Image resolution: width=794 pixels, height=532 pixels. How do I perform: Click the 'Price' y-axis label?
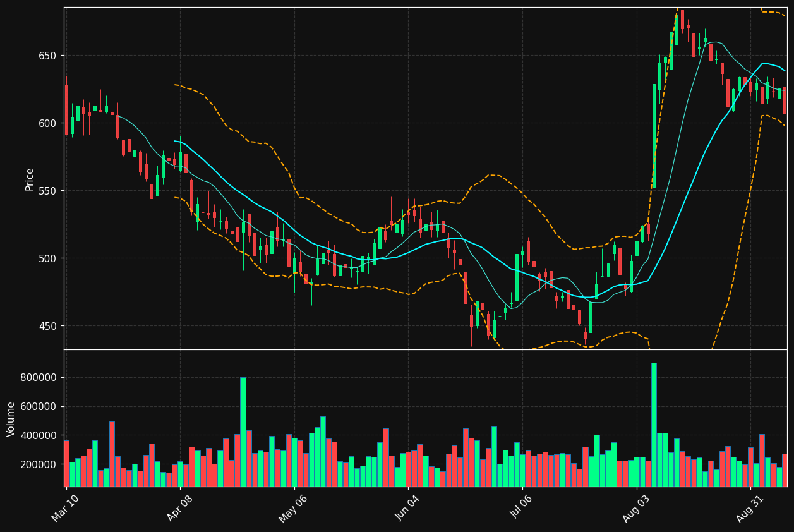point(30,179)
